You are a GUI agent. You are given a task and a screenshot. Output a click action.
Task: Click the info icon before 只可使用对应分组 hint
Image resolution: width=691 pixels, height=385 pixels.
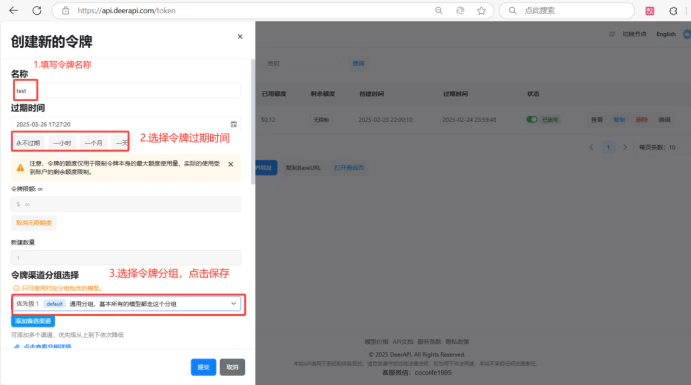click(16, 288)
